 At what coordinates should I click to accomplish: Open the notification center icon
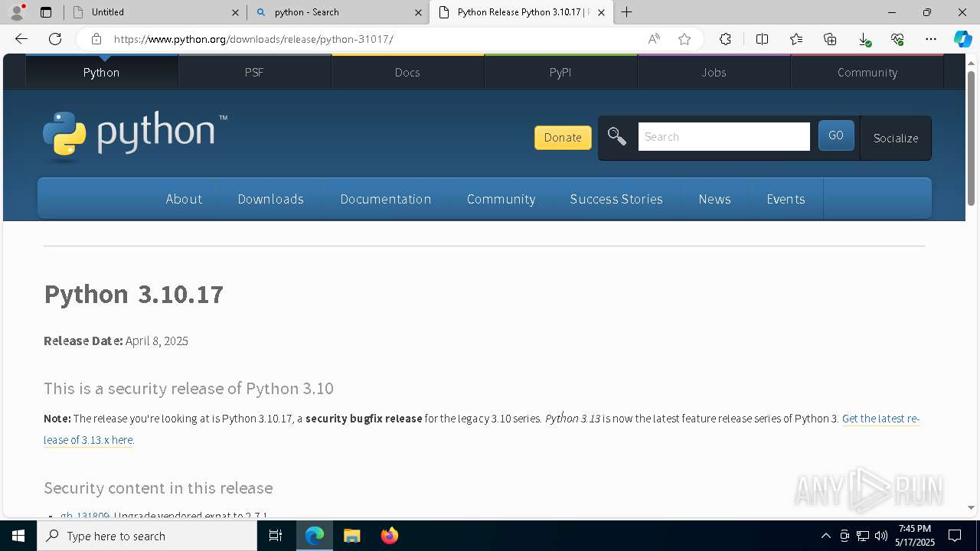pyautogui.click(x=955, y=536)
